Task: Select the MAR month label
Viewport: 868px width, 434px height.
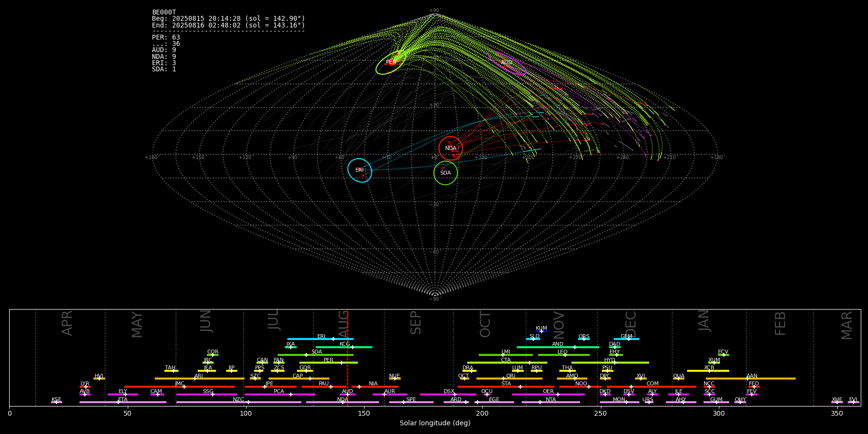Action: point(847,325)
